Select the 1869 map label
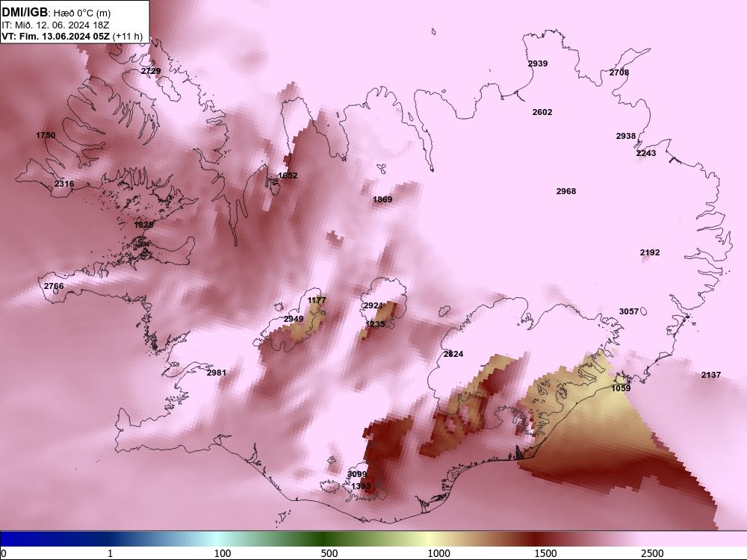747x560 pixels. click(382, 199)
